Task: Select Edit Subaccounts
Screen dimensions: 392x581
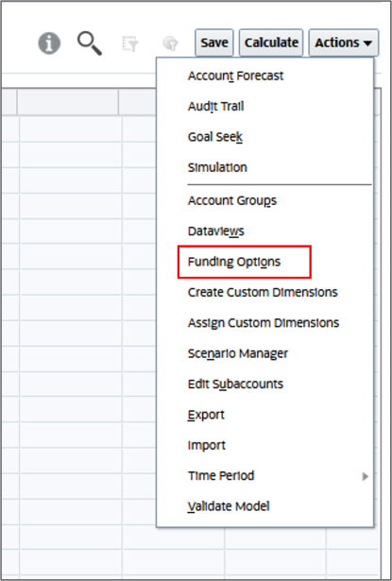Action: pos(235,384)
